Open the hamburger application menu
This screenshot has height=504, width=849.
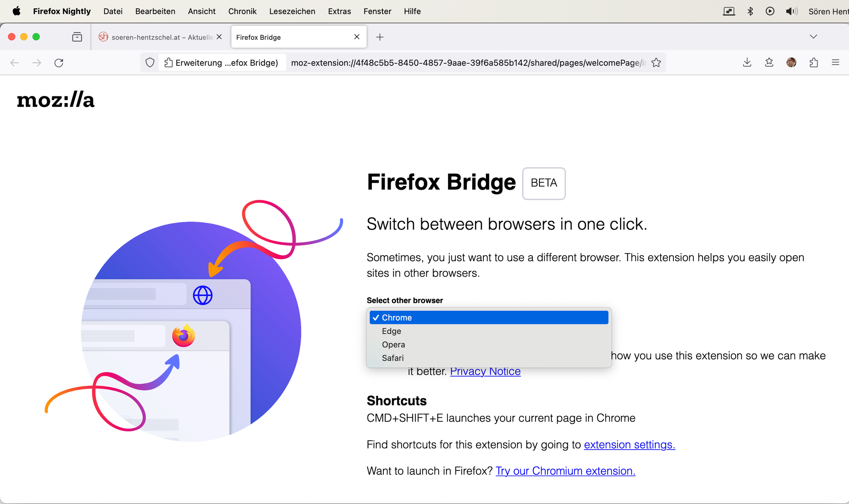(x=835, y=63)
